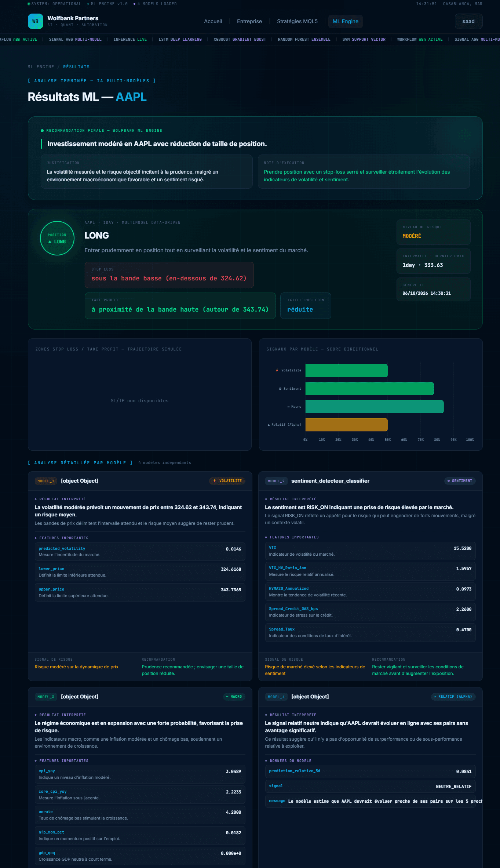Screen dimensions: 500x868
Task: Click the RELATIF (ALPHA) badge on MODEL_4 card
Action: pos(453,697)
